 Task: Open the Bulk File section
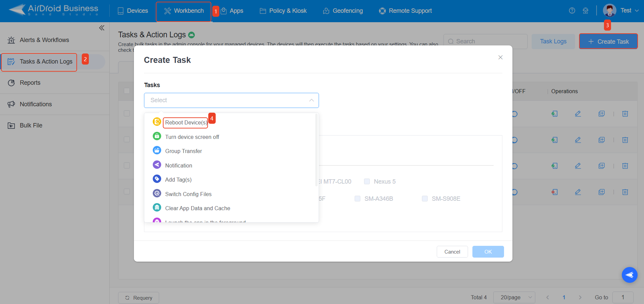(x=30, y=125)
